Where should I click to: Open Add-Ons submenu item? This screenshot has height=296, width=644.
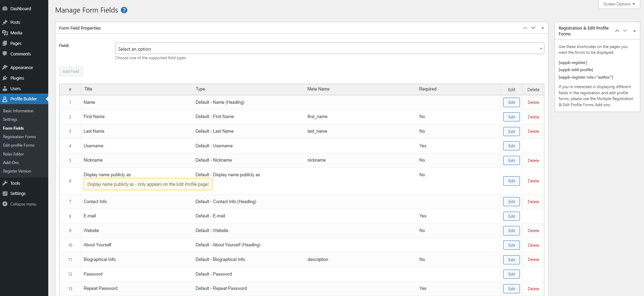pos(11,163)
